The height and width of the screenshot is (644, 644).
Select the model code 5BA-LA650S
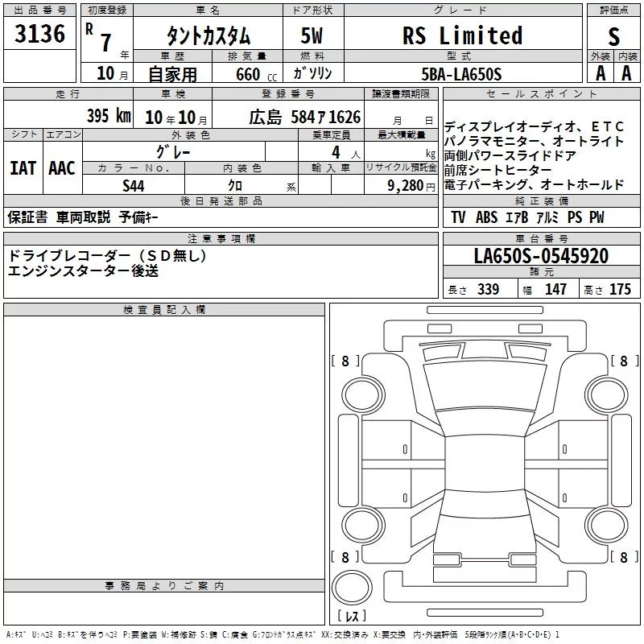point(461,74)
